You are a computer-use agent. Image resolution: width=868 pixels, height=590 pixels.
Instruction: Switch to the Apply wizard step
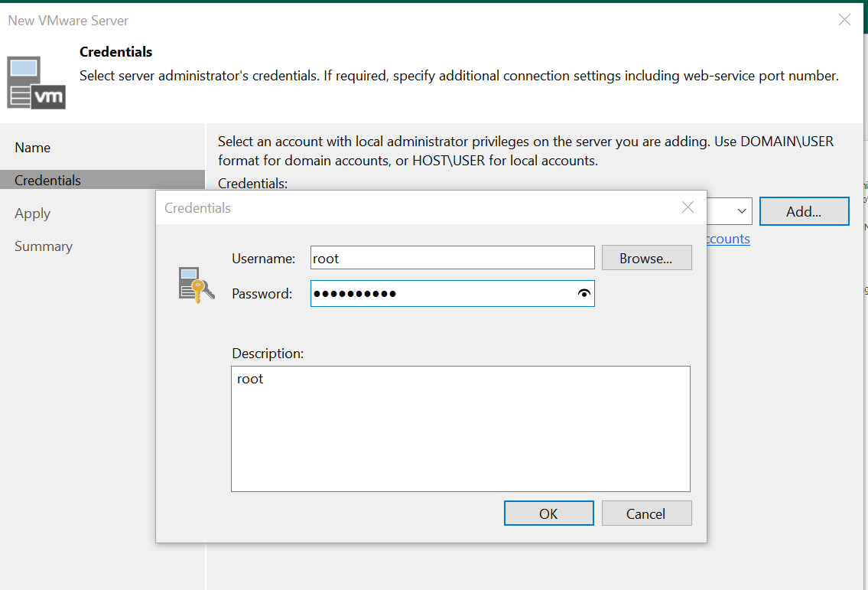(x=33, y=214)
